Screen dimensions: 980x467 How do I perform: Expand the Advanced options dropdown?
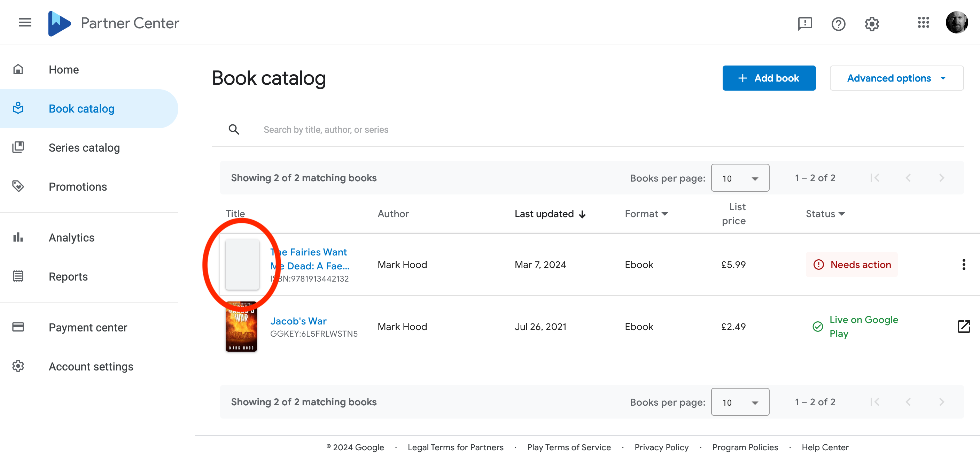point(896,78)
